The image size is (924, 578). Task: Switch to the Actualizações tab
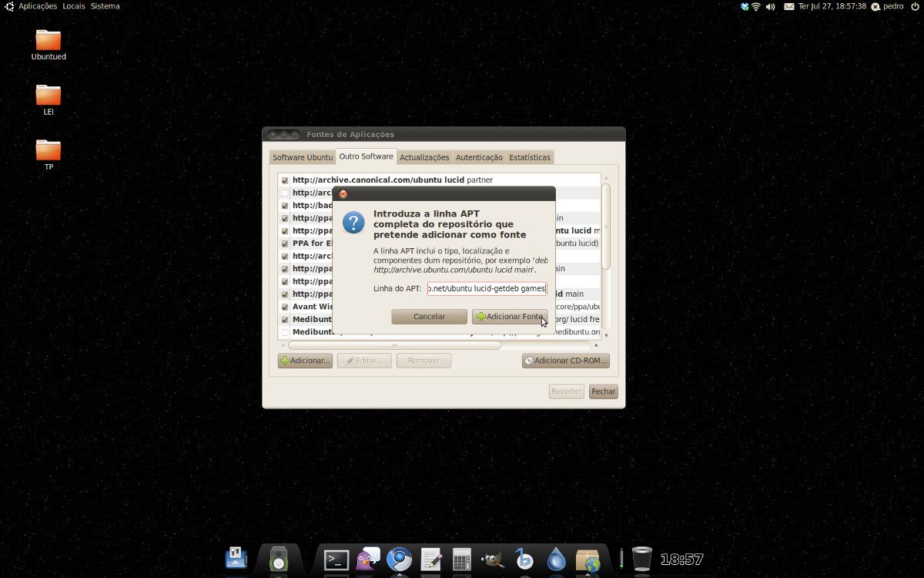[423, 157]
